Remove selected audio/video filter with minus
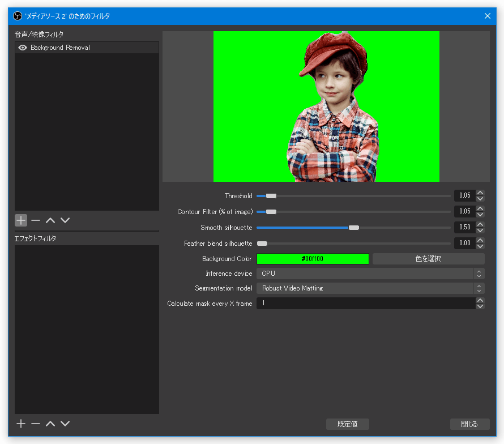504x444 pixels. pyautogui.click(x=36, y=220)
